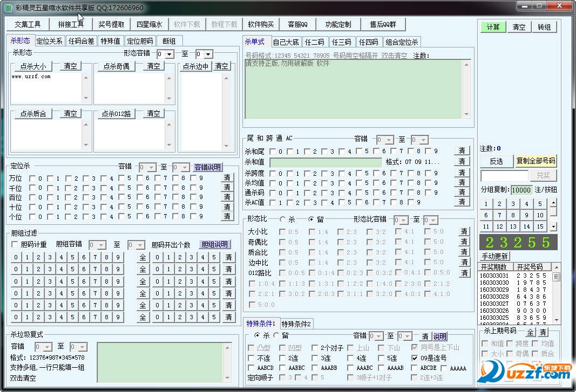Check digit 5 in the 杀跨度 row

(359, 173)
